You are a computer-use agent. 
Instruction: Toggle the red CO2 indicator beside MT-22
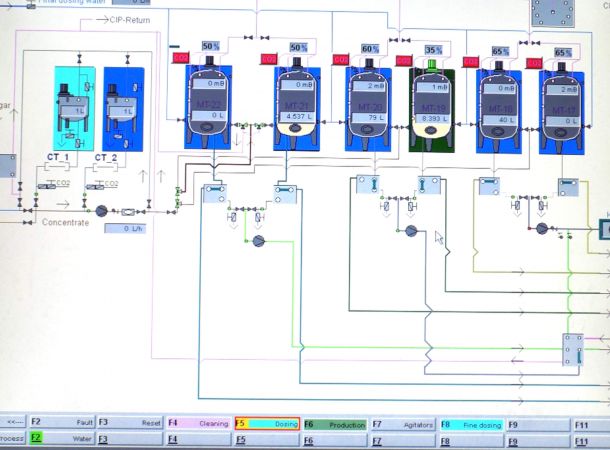click(x=181, y=59)
